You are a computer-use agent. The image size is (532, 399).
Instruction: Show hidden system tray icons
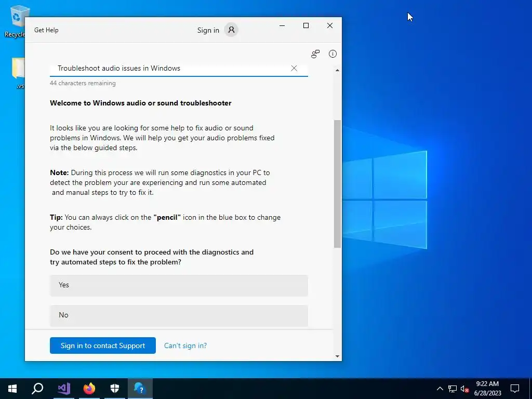(x=440, y=389)
